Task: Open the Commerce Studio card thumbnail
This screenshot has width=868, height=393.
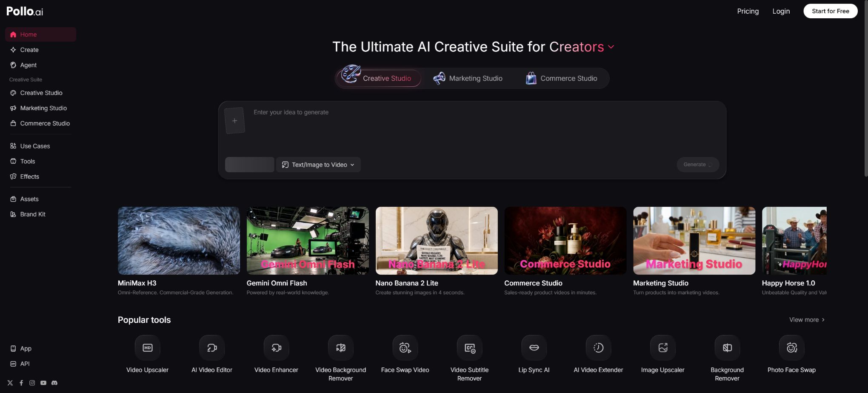Action: click(565, 241)
